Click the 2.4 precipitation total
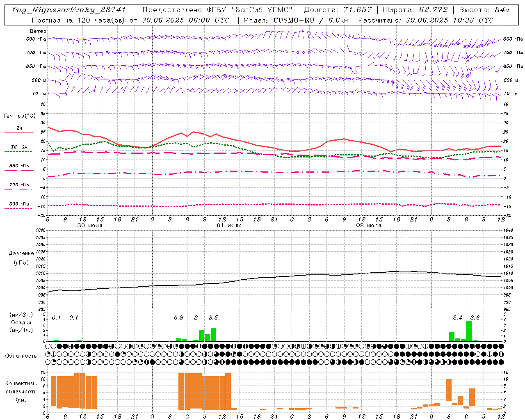Image resolution: width=525 pixels, height=420 pixels. click(x=457, y=318)
